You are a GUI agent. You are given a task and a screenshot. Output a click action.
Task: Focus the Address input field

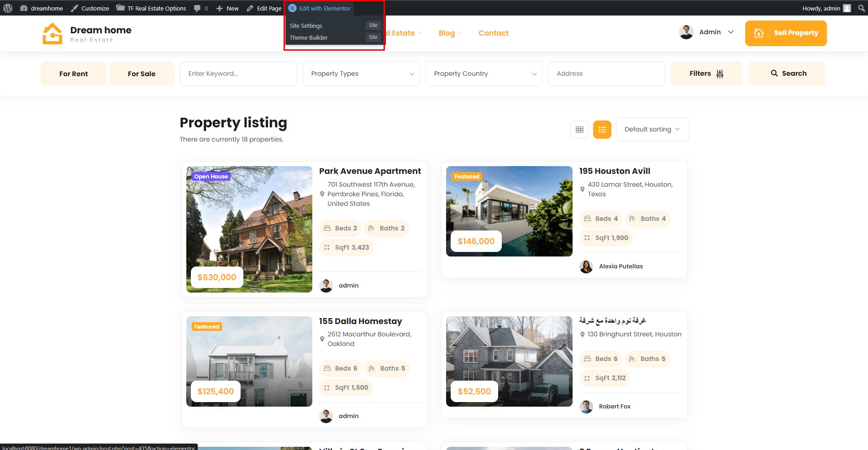tap(606, 73)
